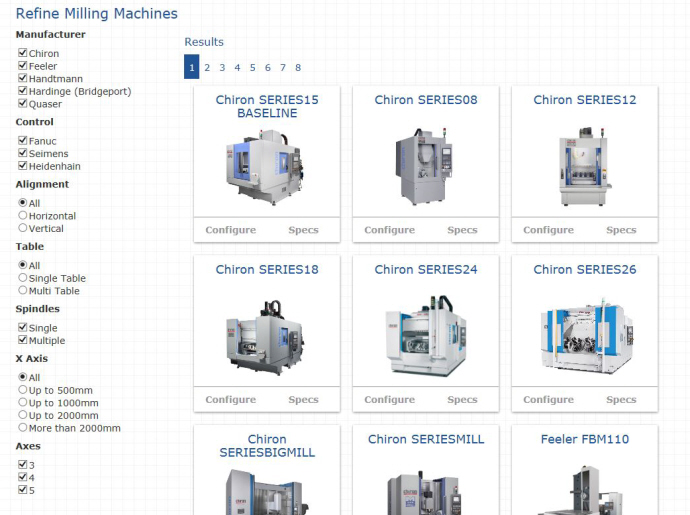Viewport: 690px width, 515px height.
Task: Go to results page 4
Action: pyautogui.click(x=237, y=67)
